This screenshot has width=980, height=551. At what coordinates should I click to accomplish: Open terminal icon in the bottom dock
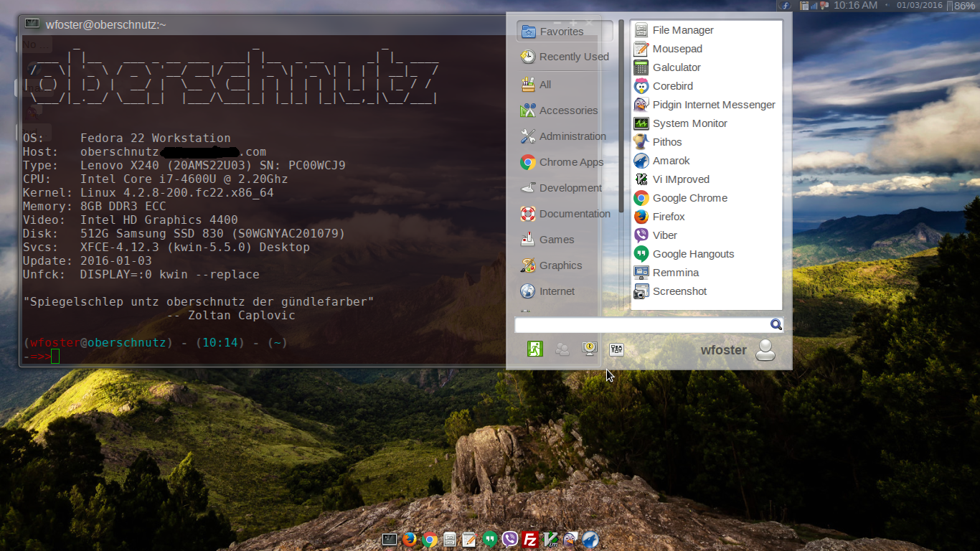(390, 540)
